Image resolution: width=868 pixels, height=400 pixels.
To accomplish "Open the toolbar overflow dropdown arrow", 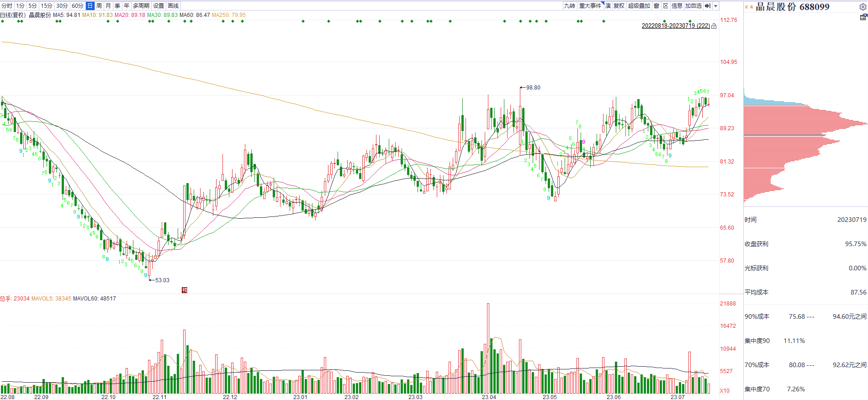I will tap(716, 6).
